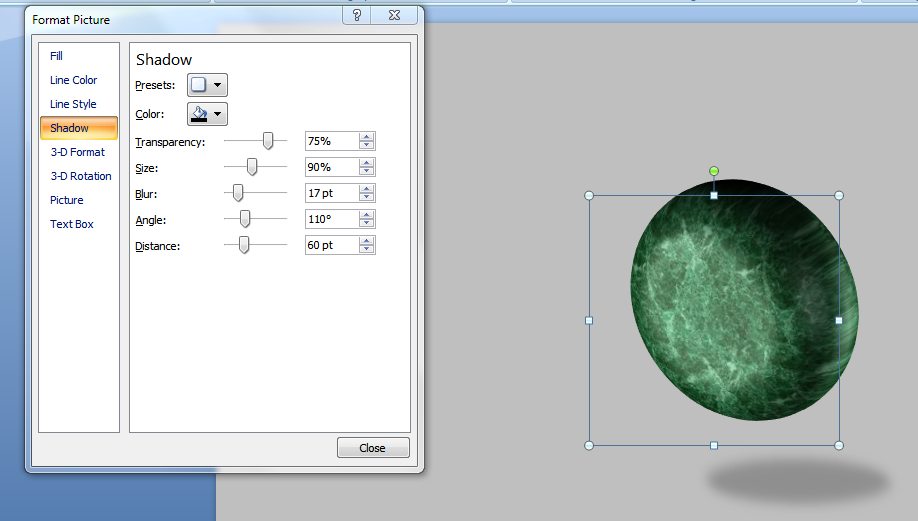Decrease Angle with down spinner arrow
This screenshot has height=521, width=918.
click(x=366, y=223)
